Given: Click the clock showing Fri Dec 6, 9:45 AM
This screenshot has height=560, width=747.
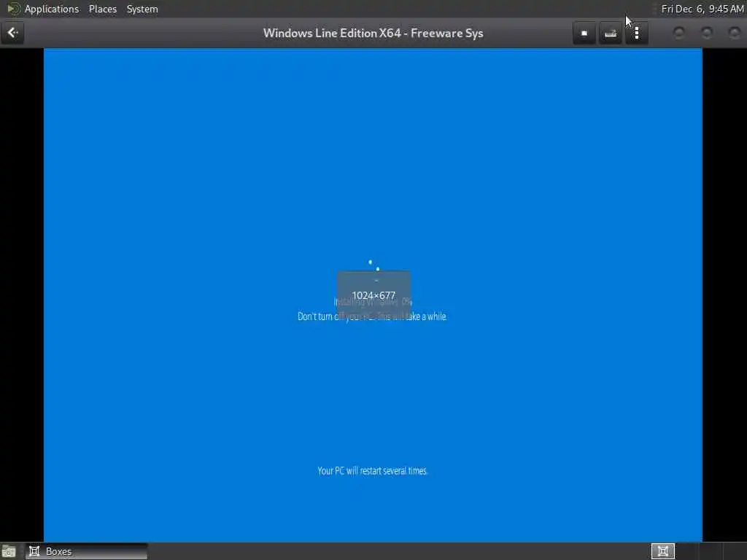Looking at the screenshot, I should coord(703,9).
